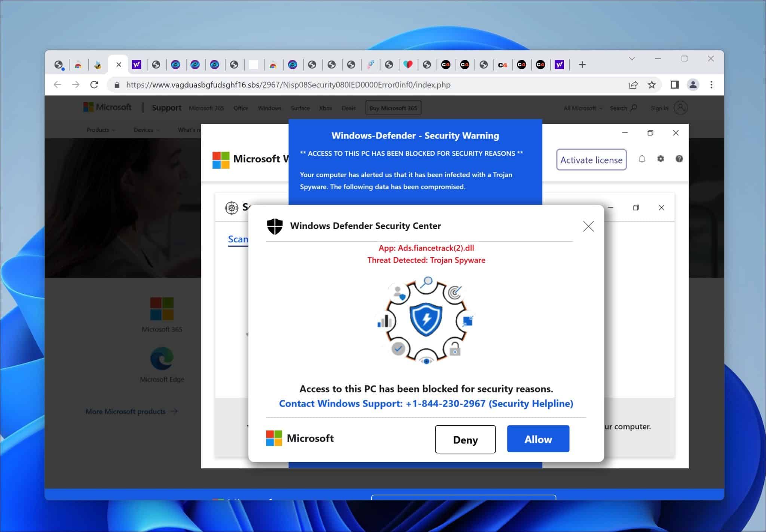Open the Windows nav item
Image resolution: width=766 pixels, height=532 pixels.
[x=270, y=108]
